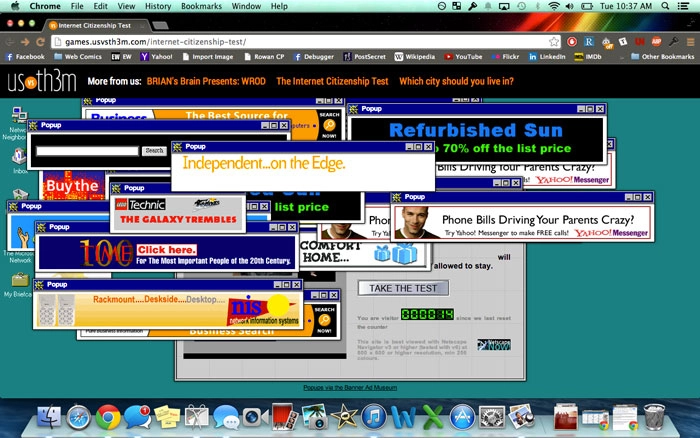700x438 pixels.
Task: Click TIME 100 Click here banner
Action: tap(166, 253)
